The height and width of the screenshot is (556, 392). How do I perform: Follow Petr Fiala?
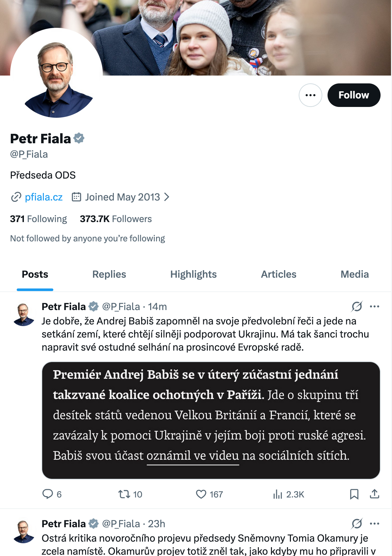[354, 95]
